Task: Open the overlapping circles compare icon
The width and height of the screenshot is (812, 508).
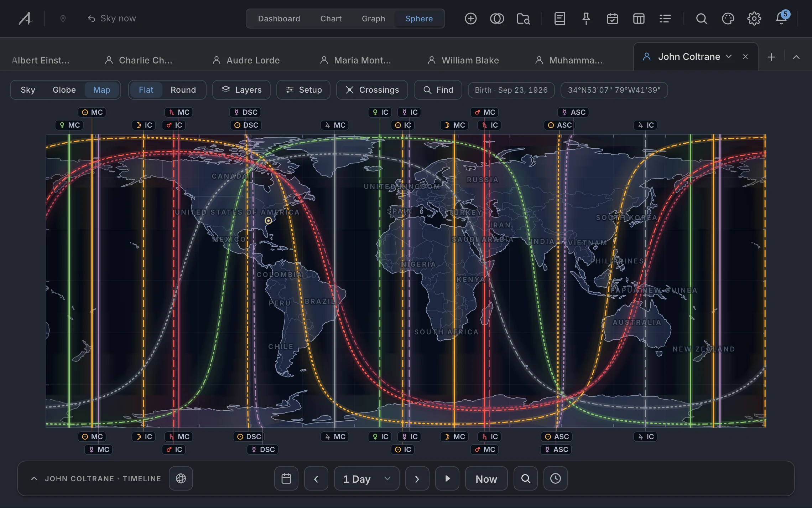Action: [497, 19]
